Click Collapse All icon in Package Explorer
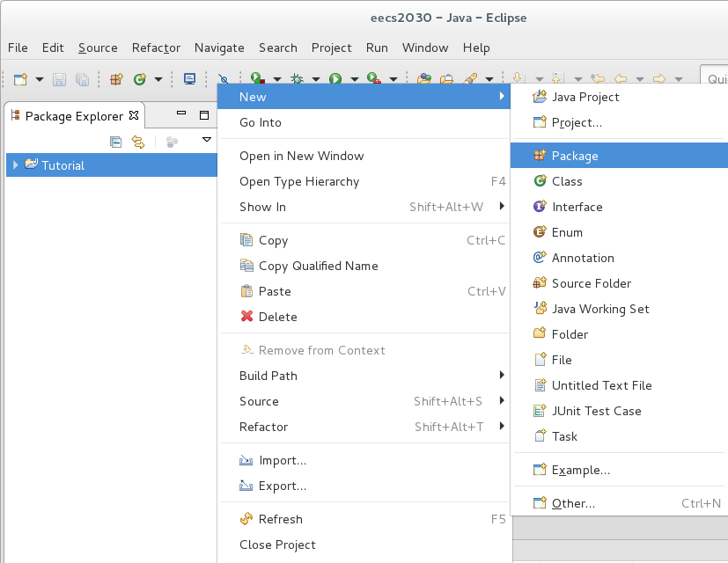 115,142
